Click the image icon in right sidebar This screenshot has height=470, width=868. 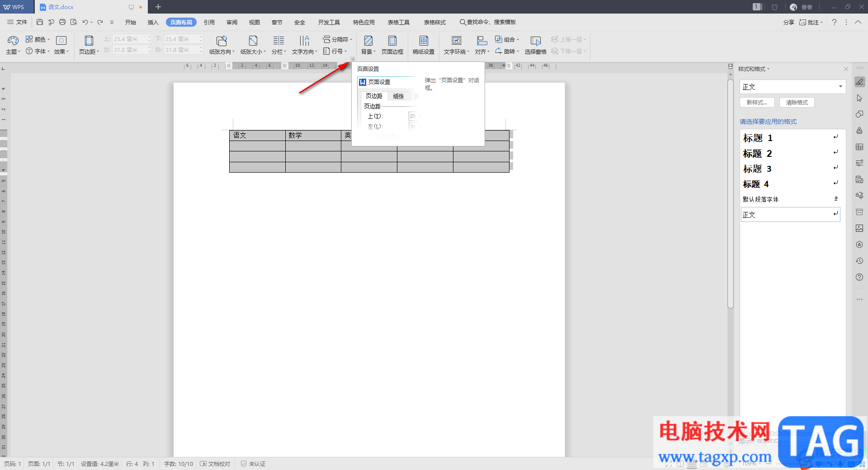(x=859, y=228)
